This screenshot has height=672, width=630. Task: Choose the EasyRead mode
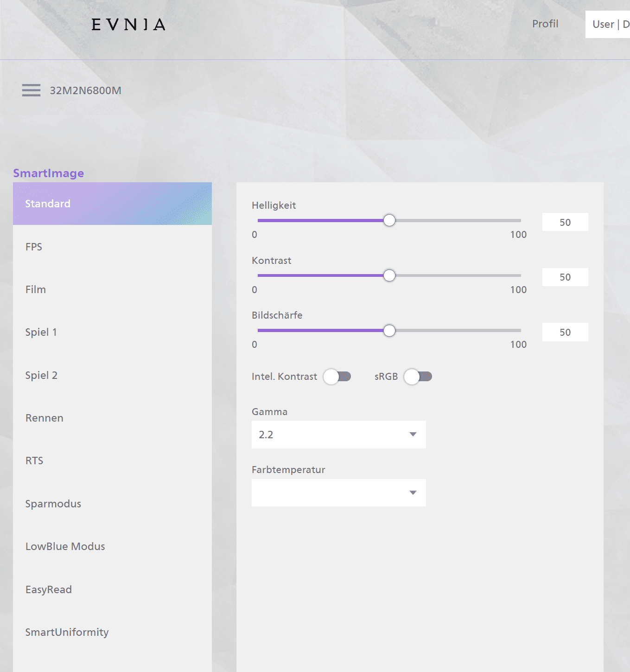112,589
